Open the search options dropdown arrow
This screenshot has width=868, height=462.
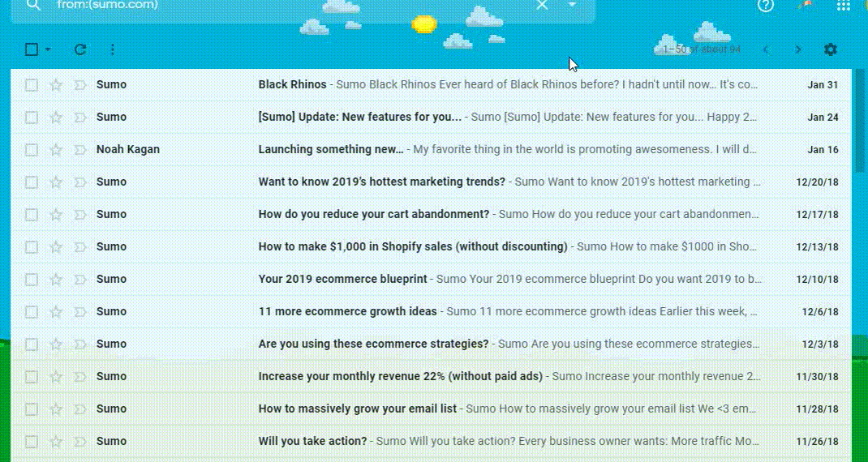[x=572, y=5]
